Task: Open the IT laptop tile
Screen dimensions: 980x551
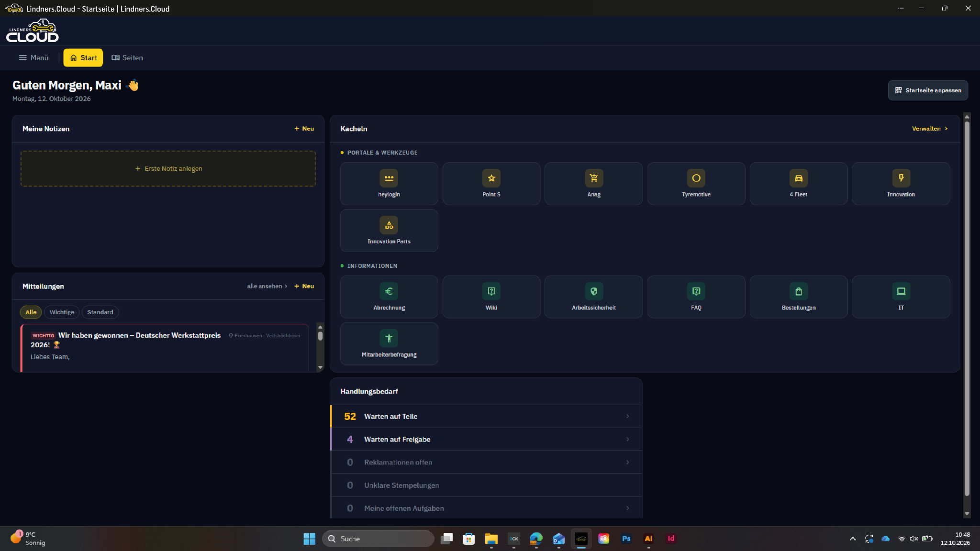Action: [x=901, y=297]
